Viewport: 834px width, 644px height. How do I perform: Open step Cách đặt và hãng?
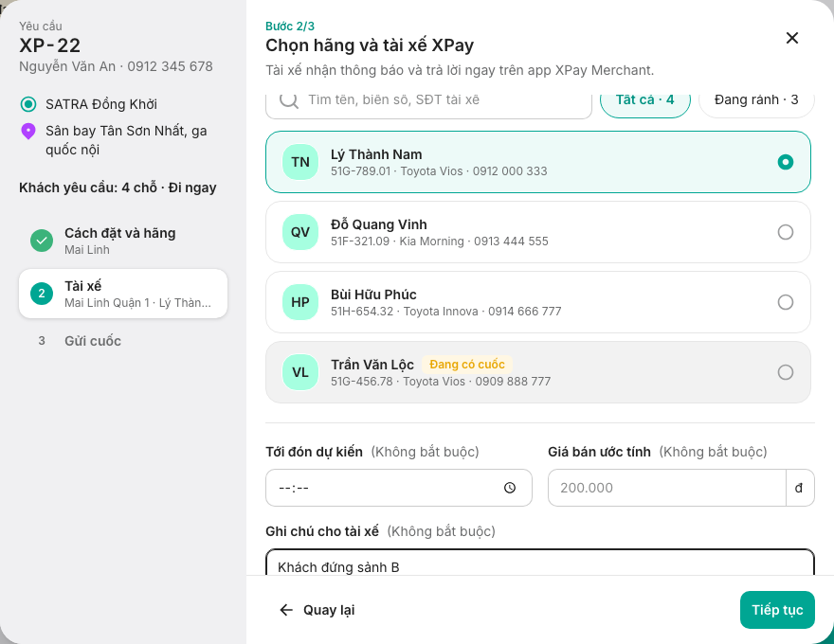click(x=123, y=241)
